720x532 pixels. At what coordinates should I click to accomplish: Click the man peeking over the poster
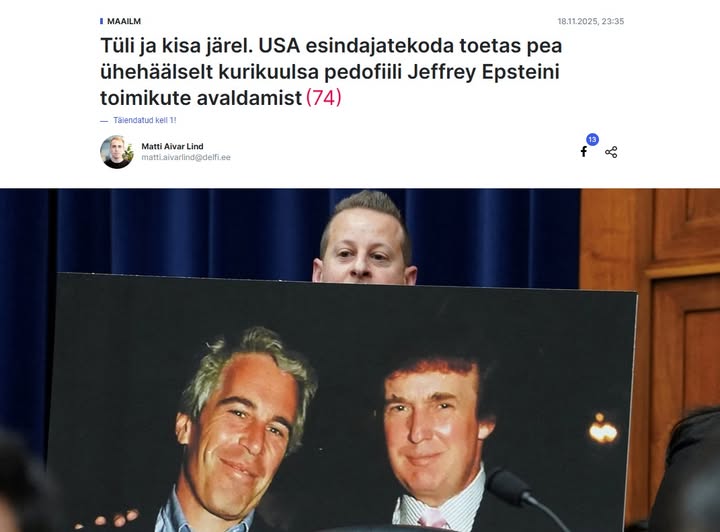click(365, 237)
